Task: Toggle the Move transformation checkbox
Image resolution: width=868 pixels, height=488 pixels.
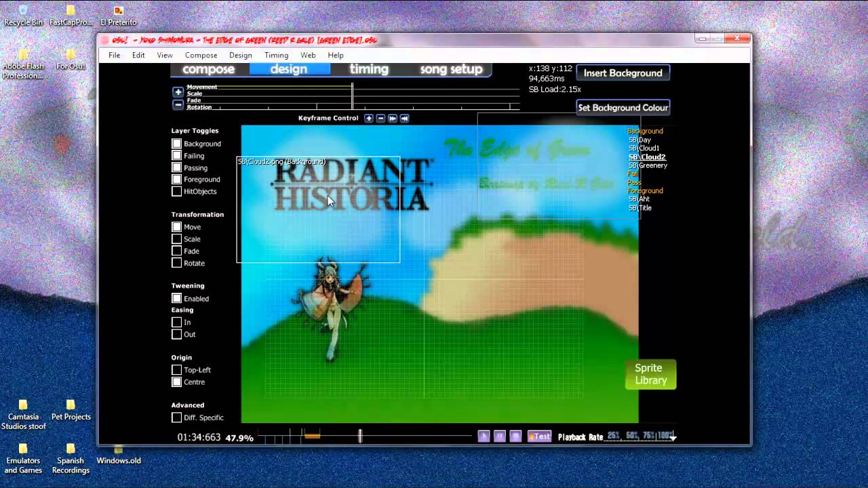Action: pos(177,227)
